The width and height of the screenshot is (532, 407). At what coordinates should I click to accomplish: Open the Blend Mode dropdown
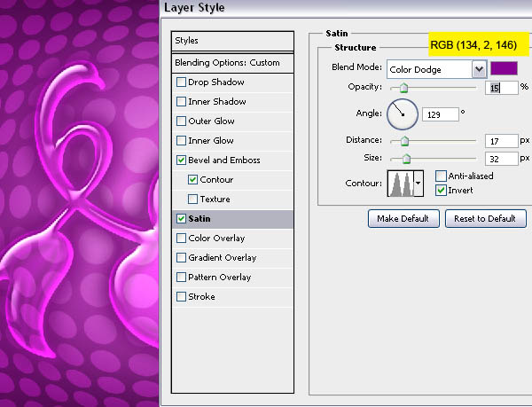pos(480,68)
